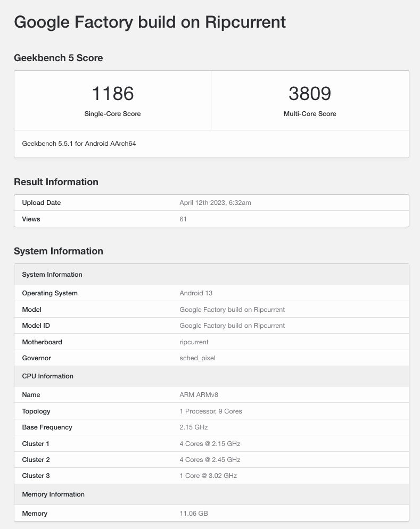Click the 'Model' row label
This screenshot has height=529, width=420.
[32, 309]
